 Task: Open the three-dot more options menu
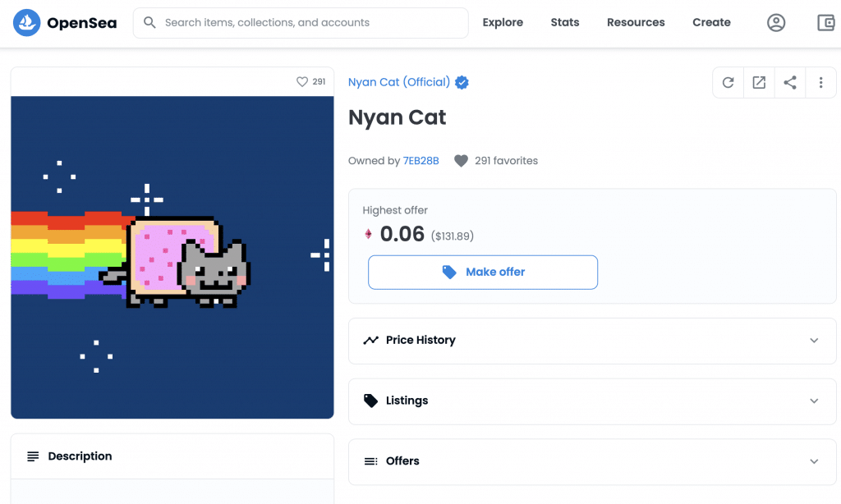coord(820,82)
